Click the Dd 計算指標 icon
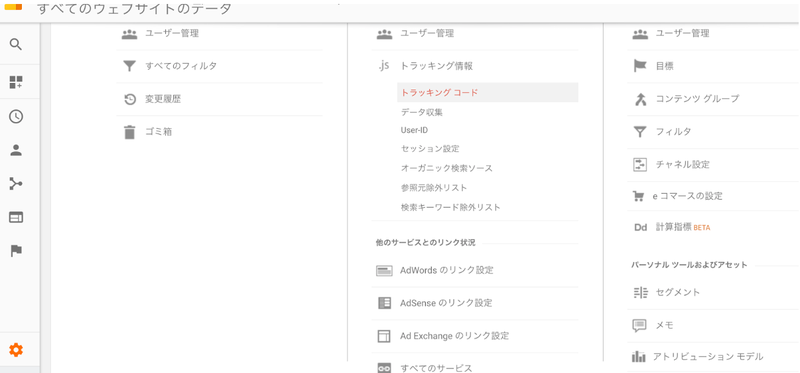 click(640, 228)
